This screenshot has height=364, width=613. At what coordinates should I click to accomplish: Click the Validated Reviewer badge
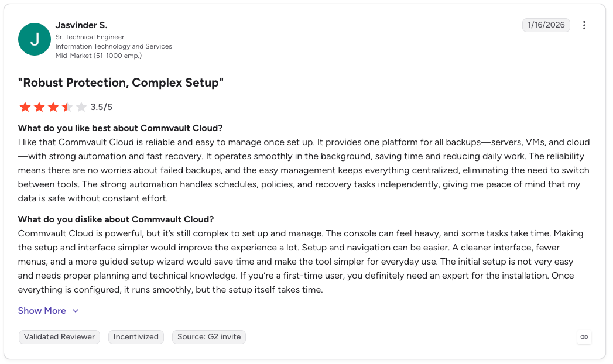coord(59,337)
